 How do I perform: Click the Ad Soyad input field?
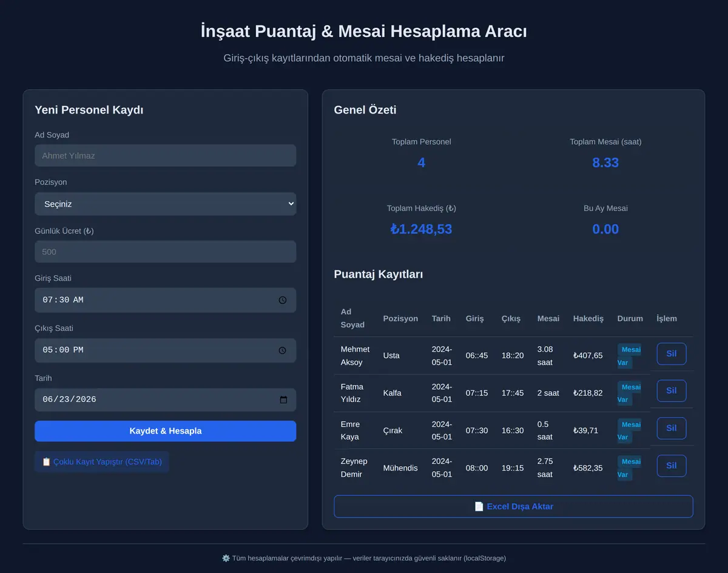point(165,155)
